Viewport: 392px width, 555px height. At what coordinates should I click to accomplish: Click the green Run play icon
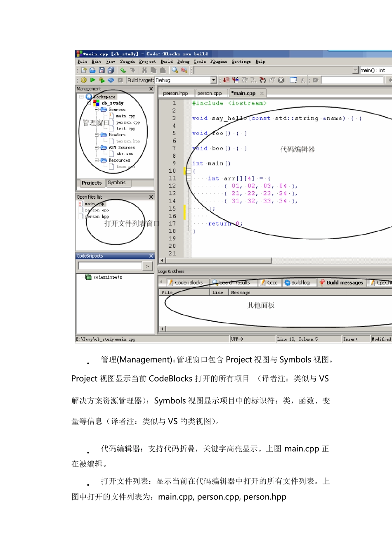click(x=92, y=80)
